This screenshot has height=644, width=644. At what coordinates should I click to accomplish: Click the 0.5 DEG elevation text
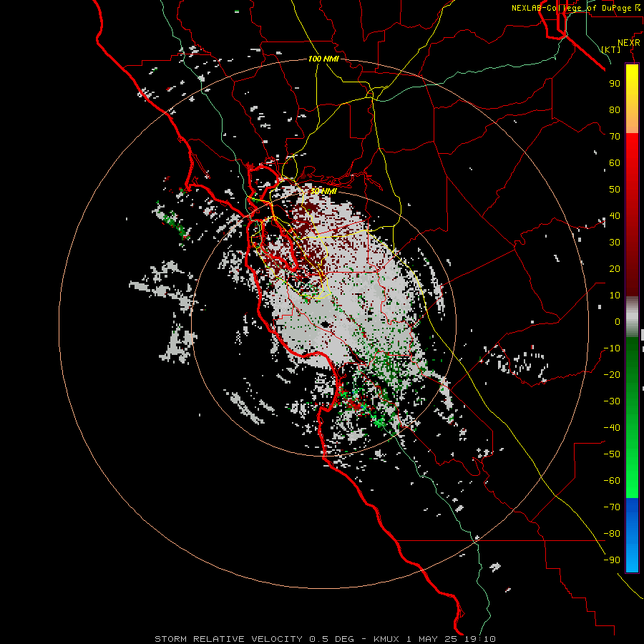pyautogui.click(x=331, y=639)
